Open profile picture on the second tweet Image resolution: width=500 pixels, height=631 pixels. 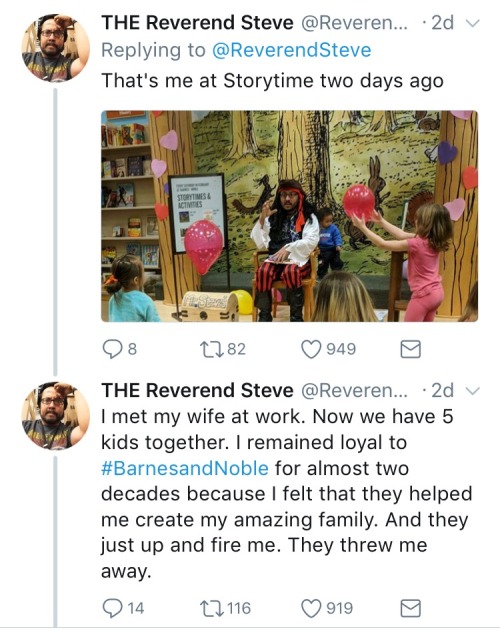pos(56,416)
